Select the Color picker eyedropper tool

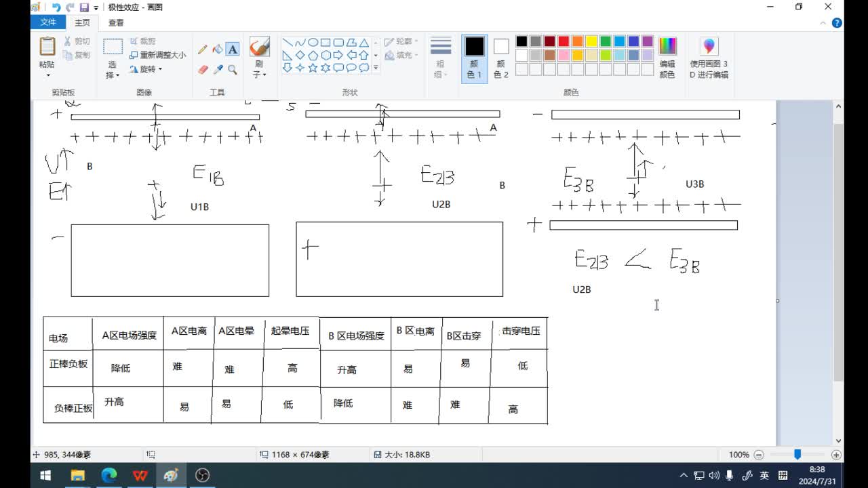[x=218, y=69]
